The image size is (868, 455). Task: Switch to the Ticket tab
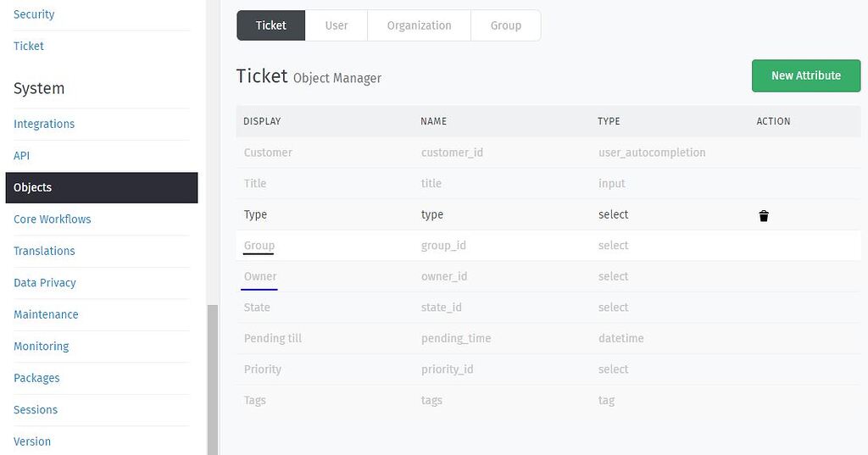pos(270,25)
